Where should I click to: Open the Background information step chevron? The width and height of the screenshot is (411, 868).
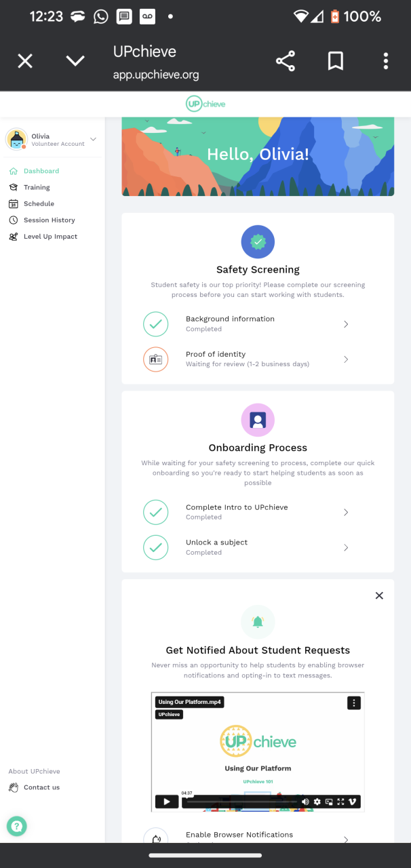point(346,324)
